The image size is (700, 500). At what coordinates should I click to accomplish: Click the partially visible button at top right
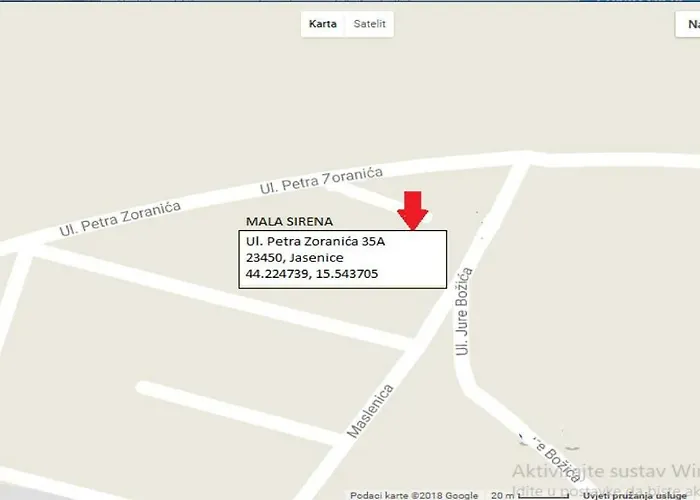click(688, 24)
